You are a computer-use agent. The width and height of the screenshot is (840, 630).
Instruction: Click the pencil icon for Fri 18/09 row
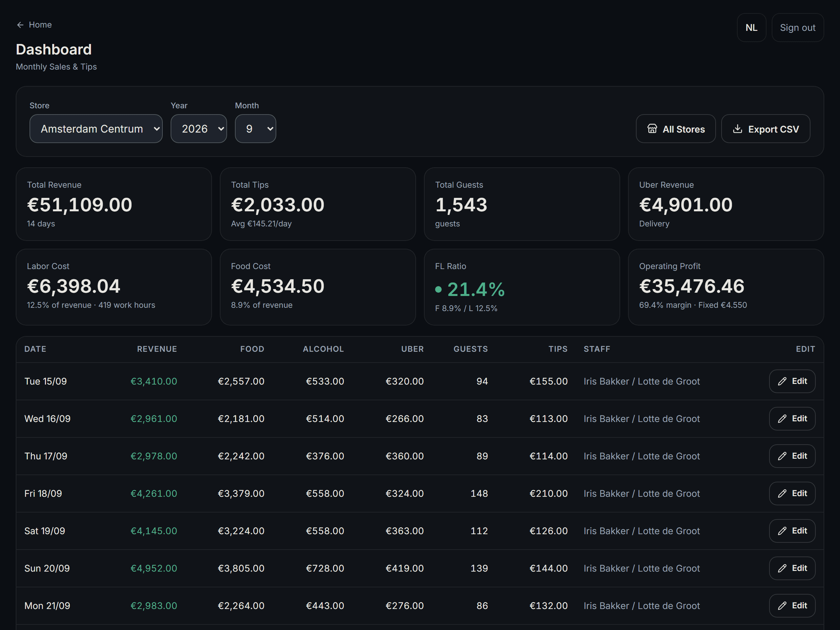pyautogui.click(x=782, y=494)
